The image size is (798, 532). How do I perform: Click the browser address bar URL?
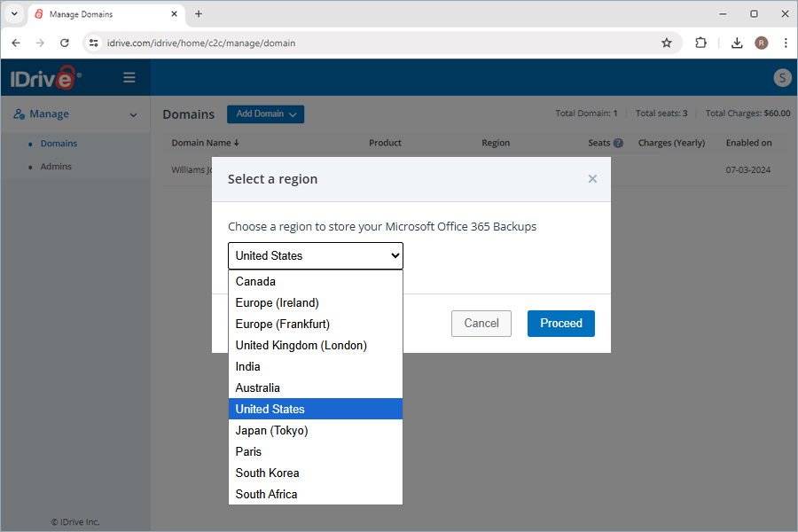coord(201,43)
